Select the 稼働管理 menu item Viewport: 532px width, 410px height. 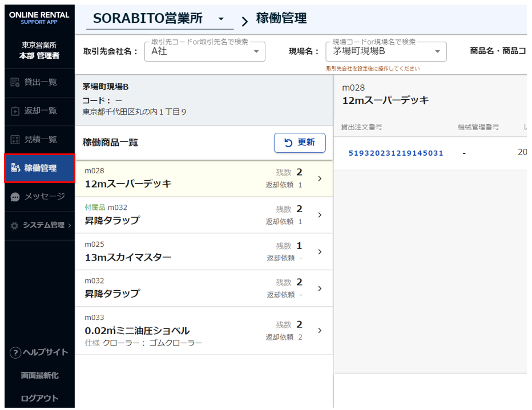40,168
